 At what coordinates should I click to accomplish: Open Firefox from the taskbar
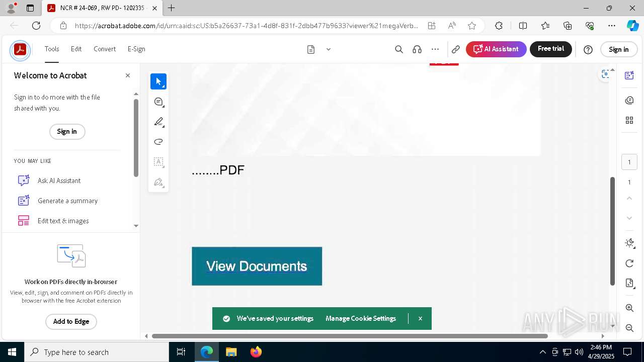(256, 352)
